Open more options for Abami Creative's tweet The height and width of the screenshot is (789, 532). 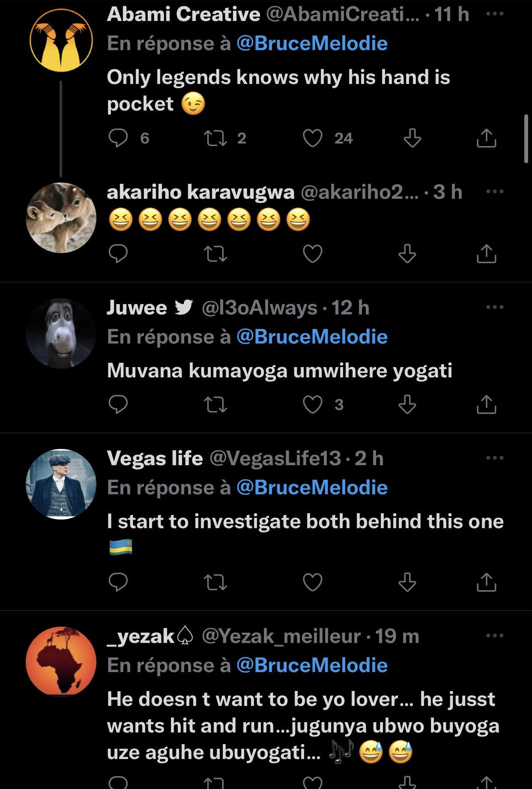point(495,14)
